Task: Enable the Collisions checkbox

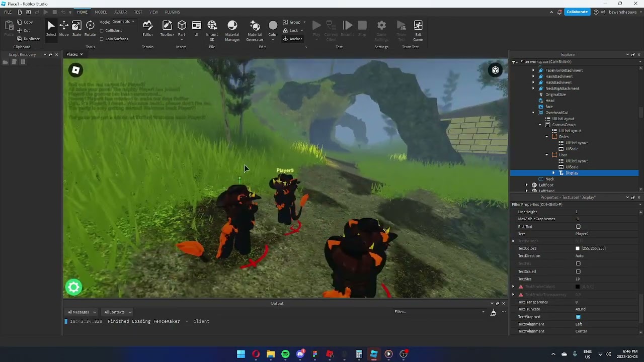Action: (102, 31)
